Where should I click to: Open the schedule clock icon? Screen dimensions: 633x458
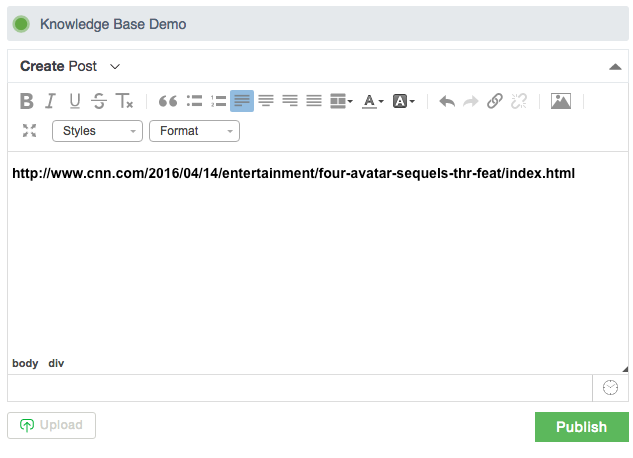click(610, 388)
